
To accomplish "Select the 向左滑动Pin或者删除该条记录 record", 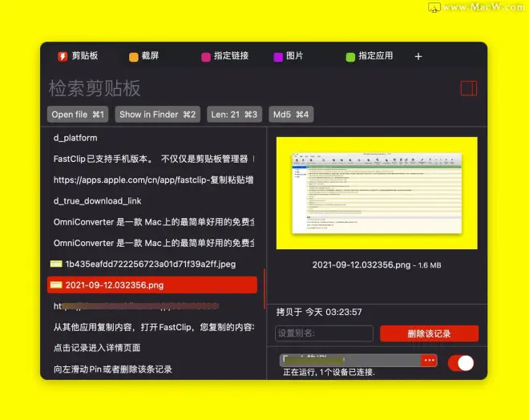I will [152, 369].
